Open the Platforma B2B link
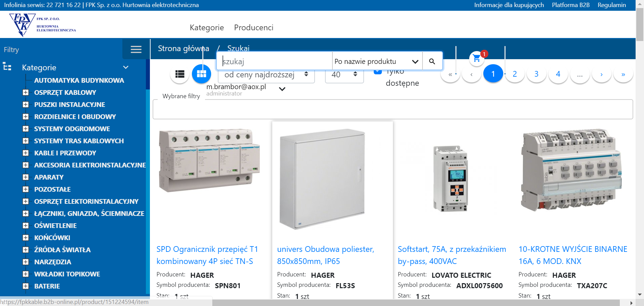 click(x=570, y=5)
